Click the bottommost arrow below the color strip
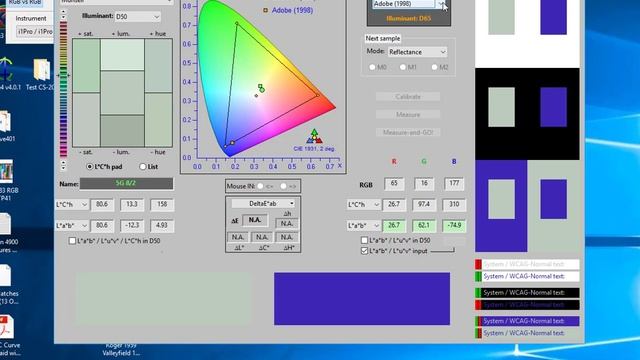The image size is (640, 360). (x=63, y=168)
